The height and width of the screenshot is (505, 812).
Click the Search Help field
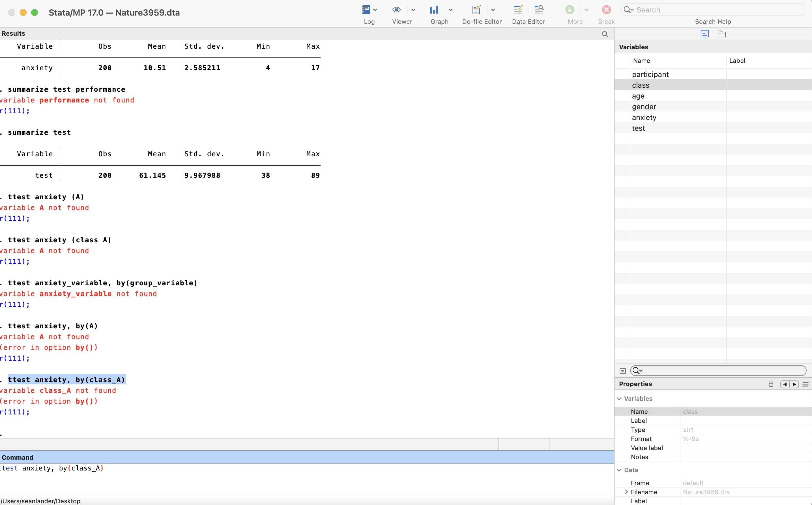718,10
